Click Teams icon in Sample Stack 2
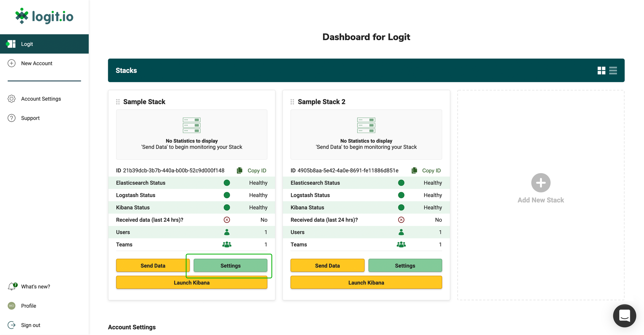644x335 pixels. [x=401, y=244]
